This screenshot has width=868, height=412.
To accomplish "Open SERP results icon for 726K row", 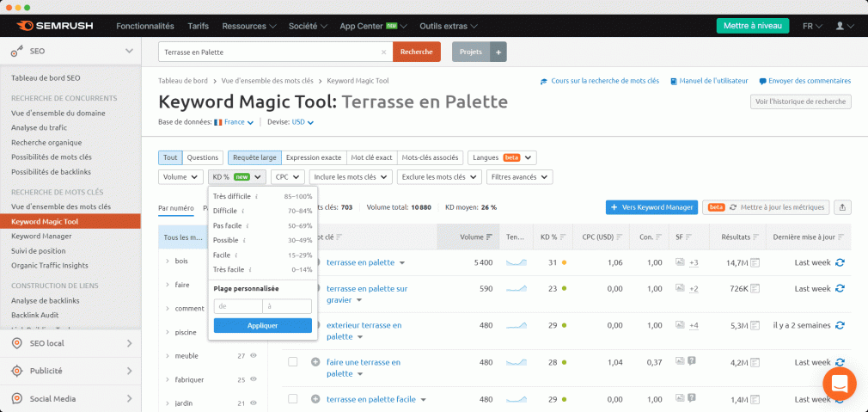I will point(755,288).
